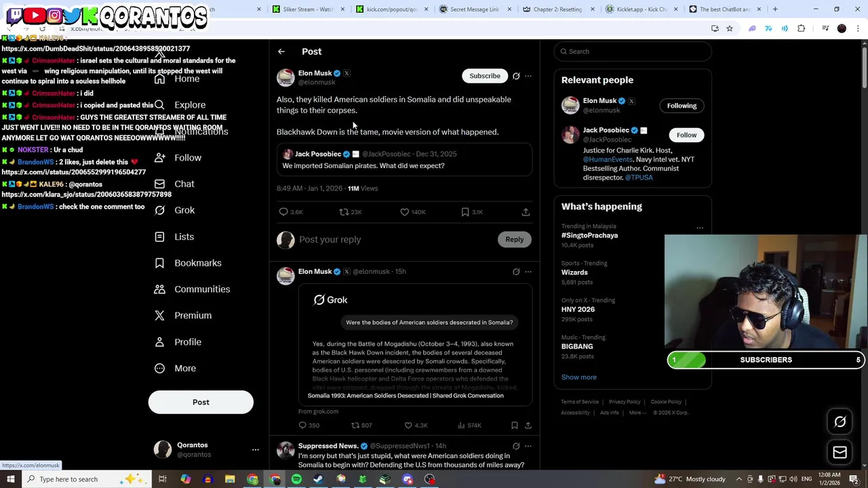Click the comment icon showing 350
Image resolution: width=868 pixels, height=488 pixels.
(x=302, y=426)
